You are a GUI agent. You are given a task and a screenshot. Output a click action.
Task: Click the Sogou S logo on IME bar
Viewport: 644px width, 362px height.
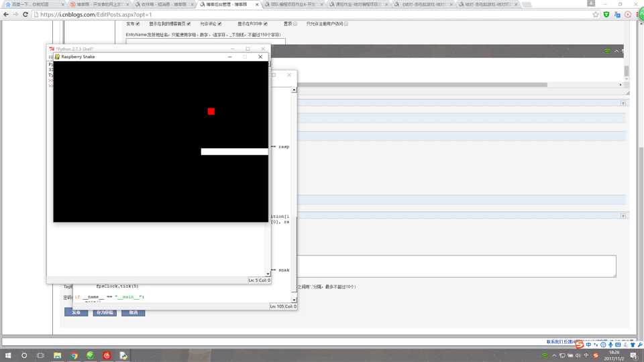[580, 345]
